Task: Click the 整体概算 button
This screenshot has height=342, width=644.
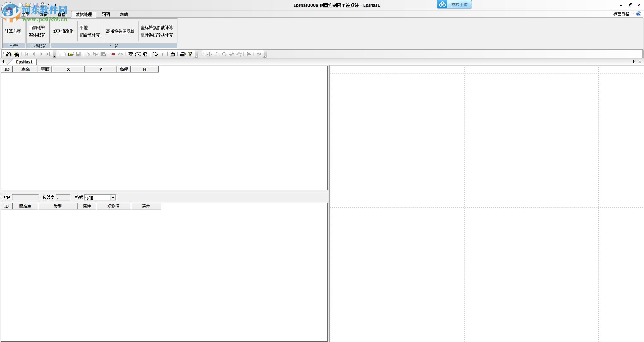Action: click(x=37, y=35)
